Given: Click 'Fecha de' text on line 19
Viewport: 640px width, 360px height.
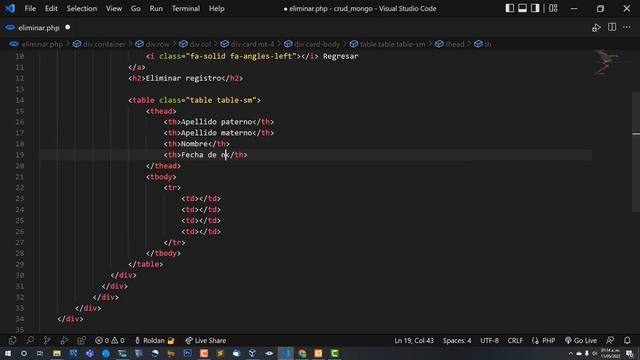Looking at the screenshot, I should [x=199, y=155].
